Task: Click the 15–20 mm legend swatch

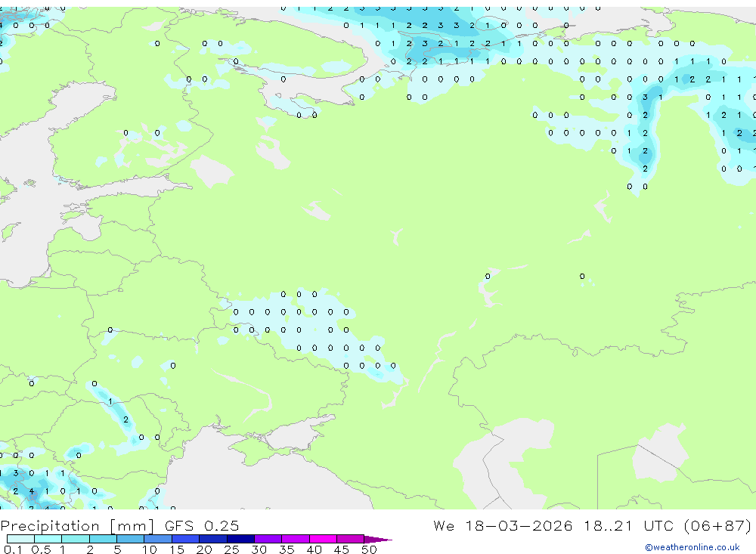Action: (185, 539)
